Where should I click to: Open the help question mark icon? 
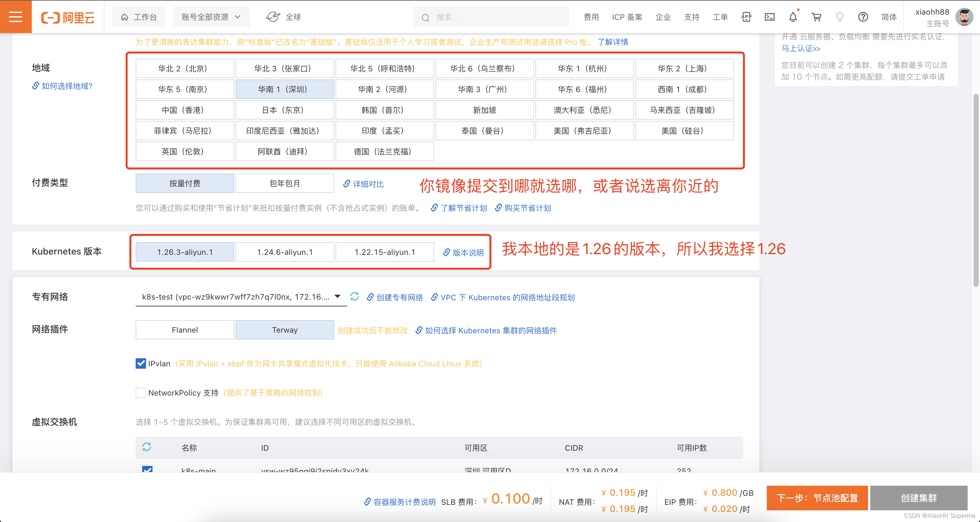[x=863, y=17]
